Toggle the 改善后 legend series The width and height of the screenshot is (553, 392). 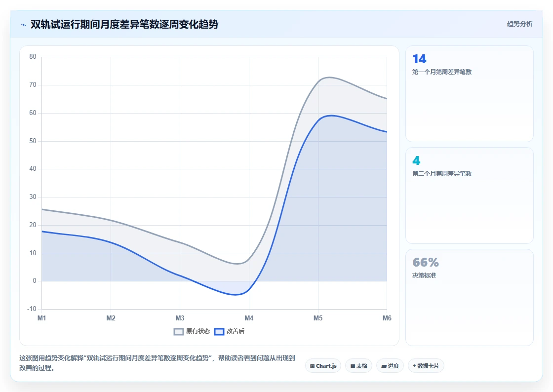(229, 331)
